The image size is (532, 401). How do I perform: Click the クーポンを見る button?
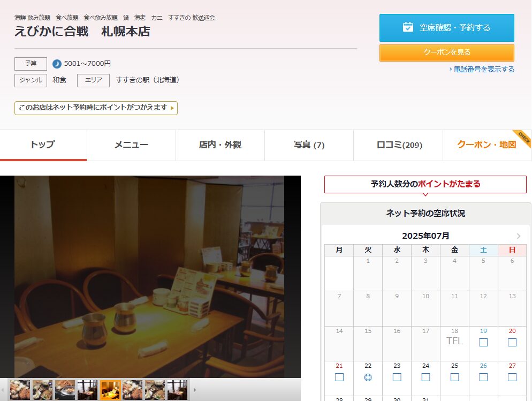pos(446,52)
